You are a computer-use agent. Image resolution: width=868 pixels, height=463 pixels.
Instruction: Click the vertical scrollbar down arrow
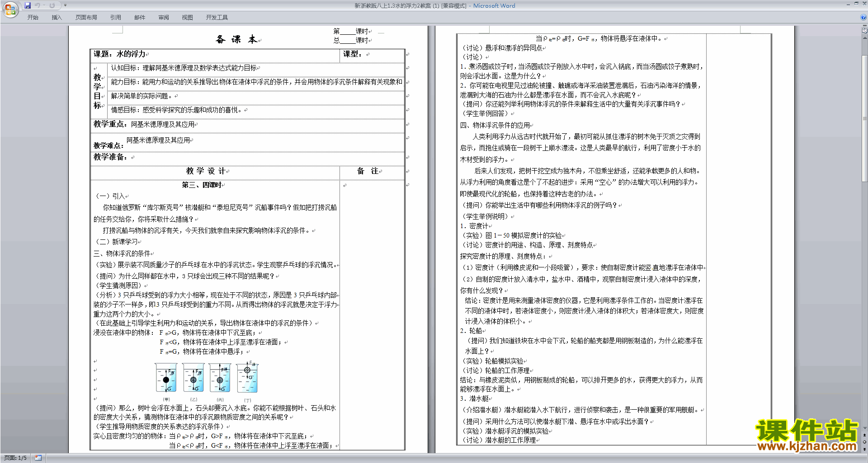[865, 428]
